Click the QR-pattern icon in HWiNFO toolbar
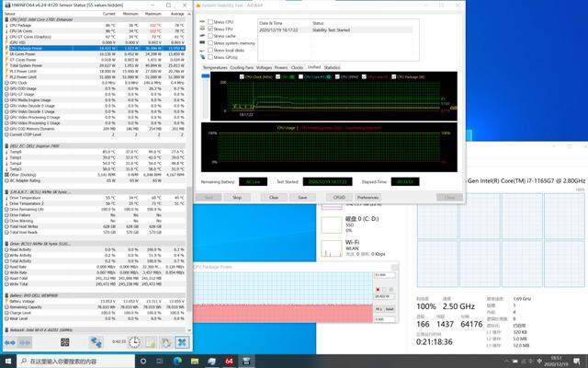 point(65,342)
